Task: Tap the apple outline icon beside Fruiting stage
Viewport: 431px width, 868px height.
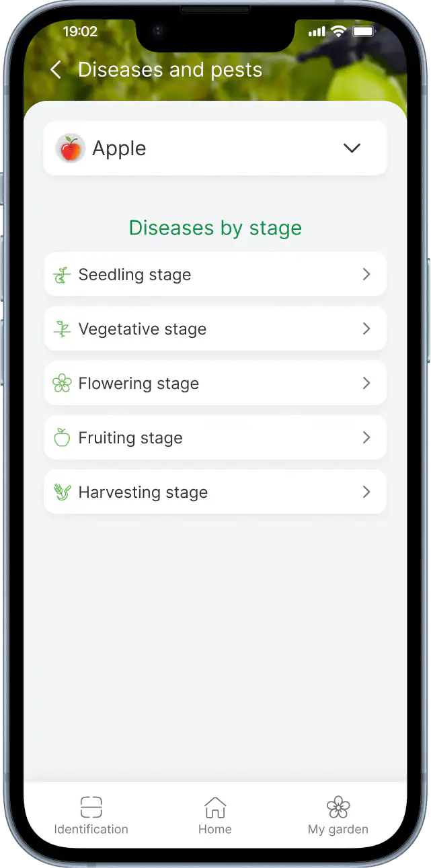Action: [62, 438]
